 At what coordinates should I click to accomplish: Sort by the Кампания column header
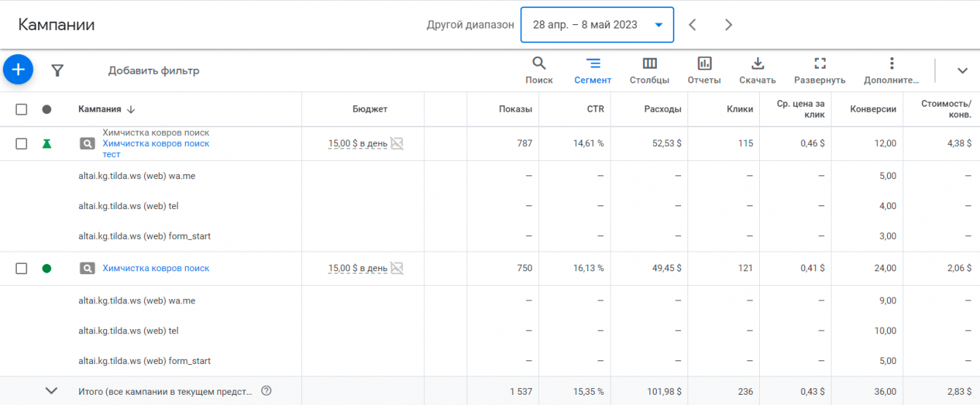click(x=100, y=110)
